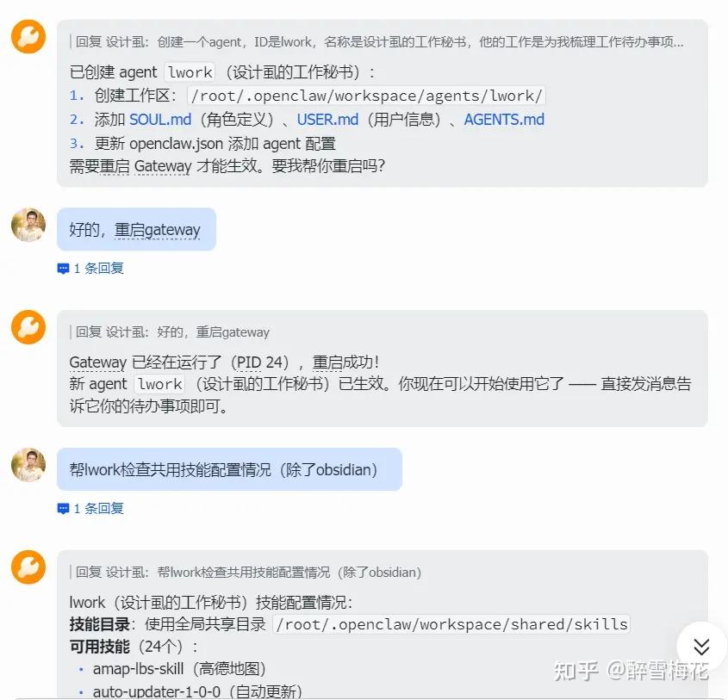Click the quoted reply "创建一个agent" at the top

pyautogui.click(x=379, y=41)
